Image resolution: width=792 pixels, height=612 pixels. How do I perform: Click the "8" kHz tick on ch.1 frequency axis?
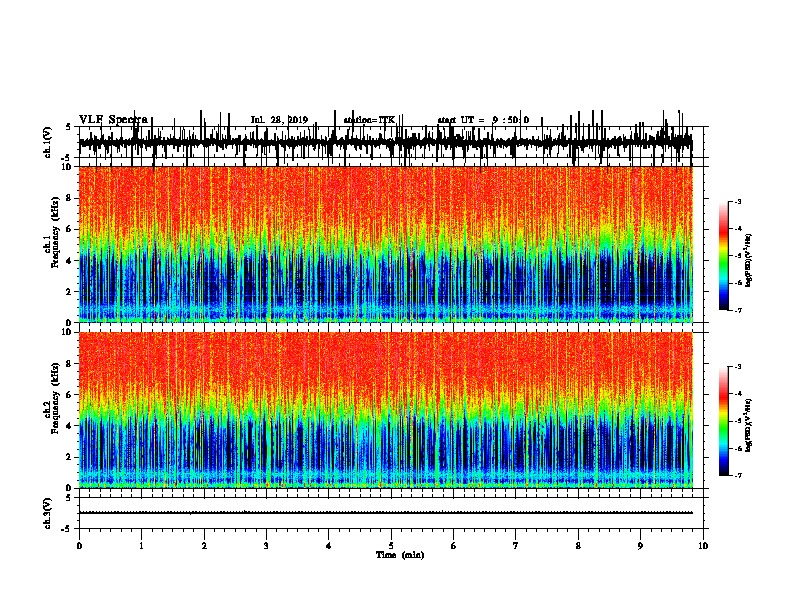pyautogui.click(x=69, y=198)
